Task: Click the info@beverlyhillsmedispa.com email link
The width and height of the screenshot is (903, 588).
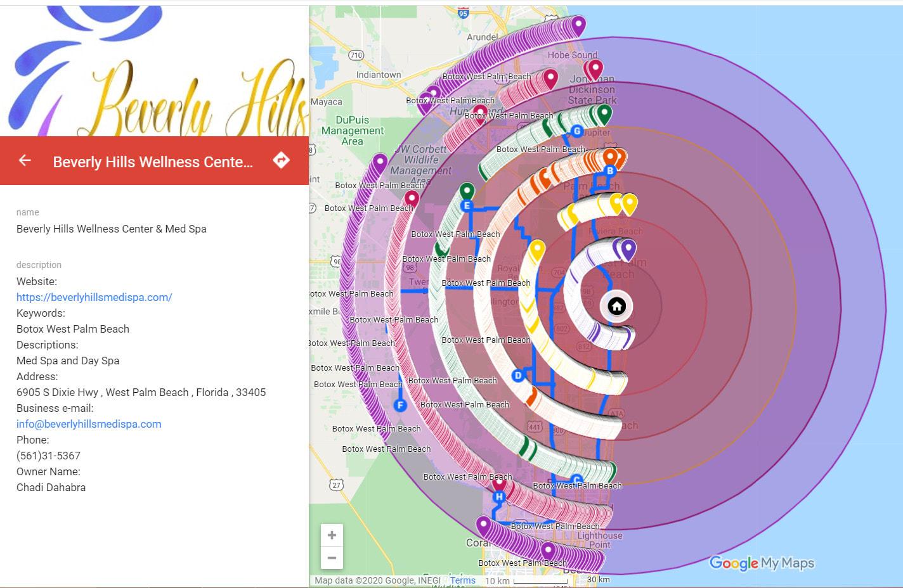Action: [x=88, y=423]
